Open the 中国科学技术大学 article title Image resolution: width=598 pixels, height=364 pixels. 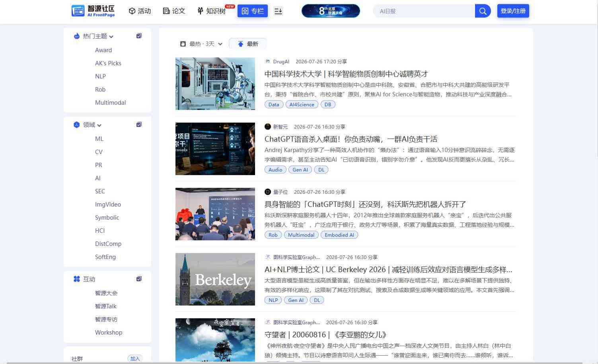346,74
